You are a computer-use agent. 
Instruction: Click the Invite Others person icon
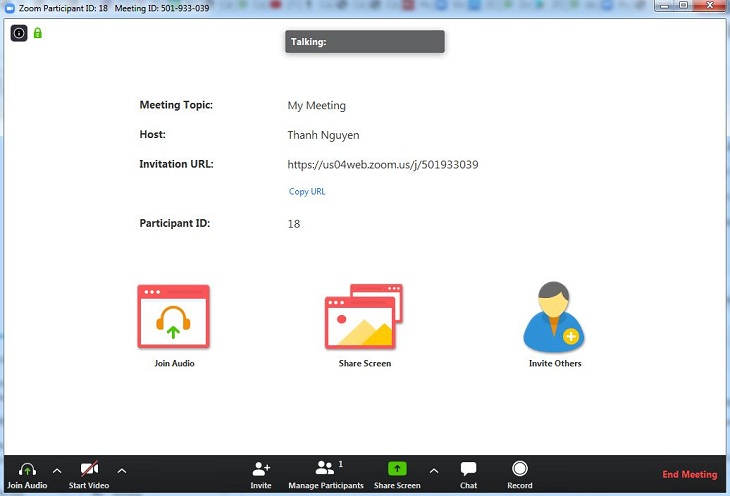pos(554,317)
